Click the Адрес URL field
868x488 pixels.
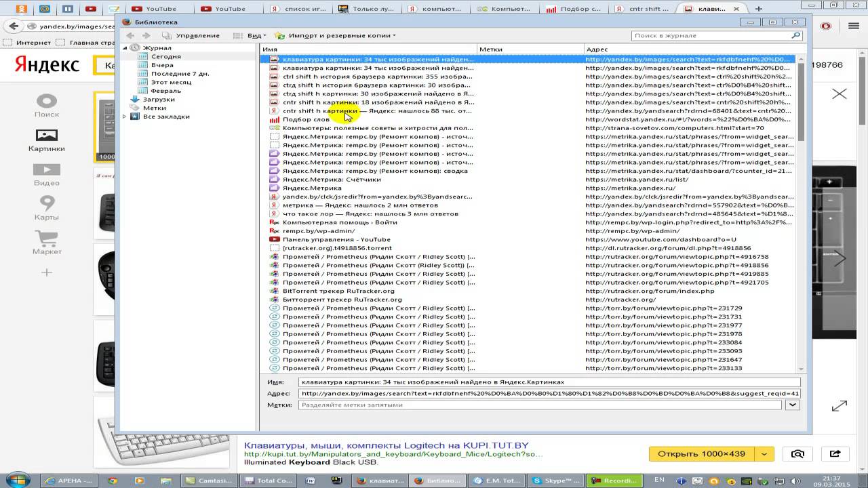click(549, 393)
